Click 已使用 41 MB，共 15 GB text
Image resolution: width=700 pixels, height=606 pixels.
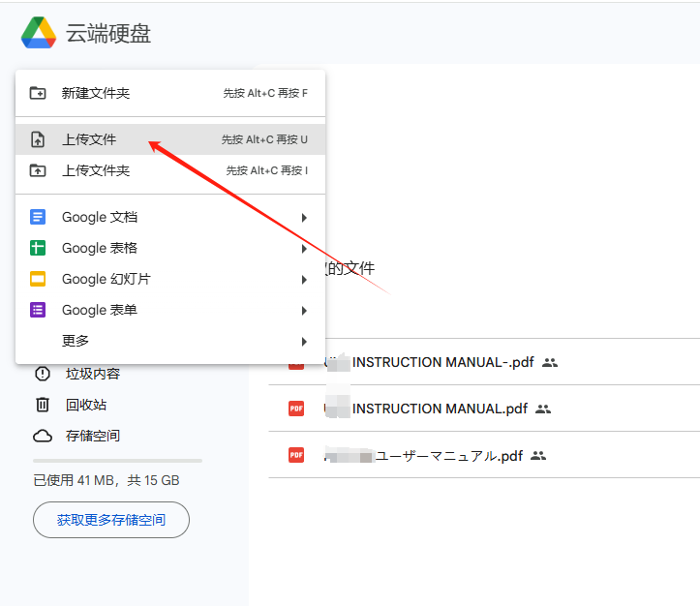coord(107,480)
